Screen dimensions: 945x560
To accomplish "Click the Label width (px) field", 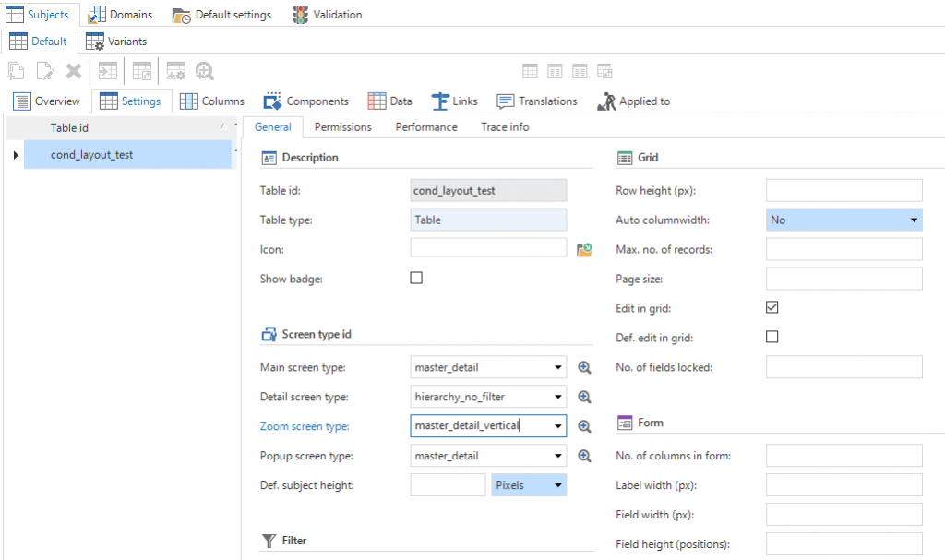I will coord(843,485).
